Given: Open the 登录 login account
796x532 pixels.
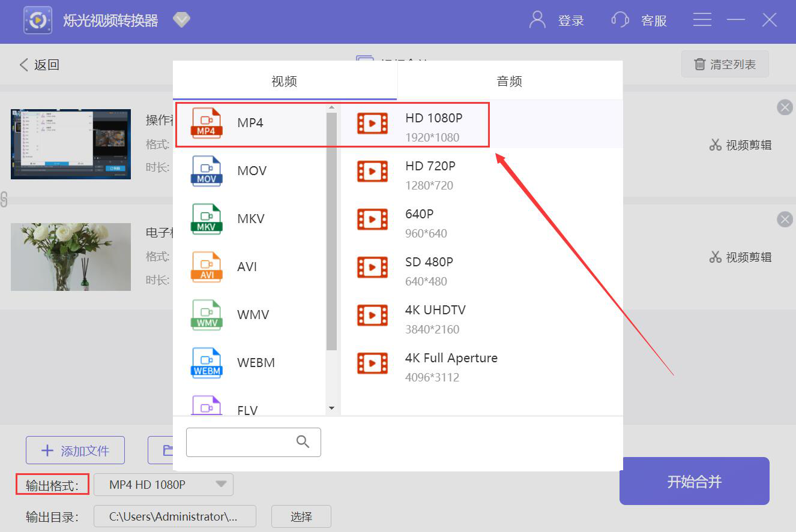Looking at the screenshot, I should tap(556, 20).
